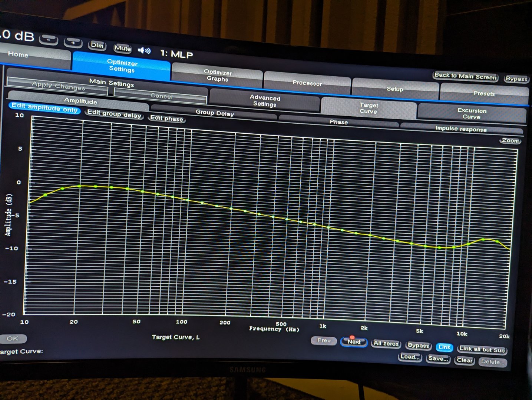Screen dimensions: 532x400
Task: Open the Advanced Settings tab
Action: (265, 101)
